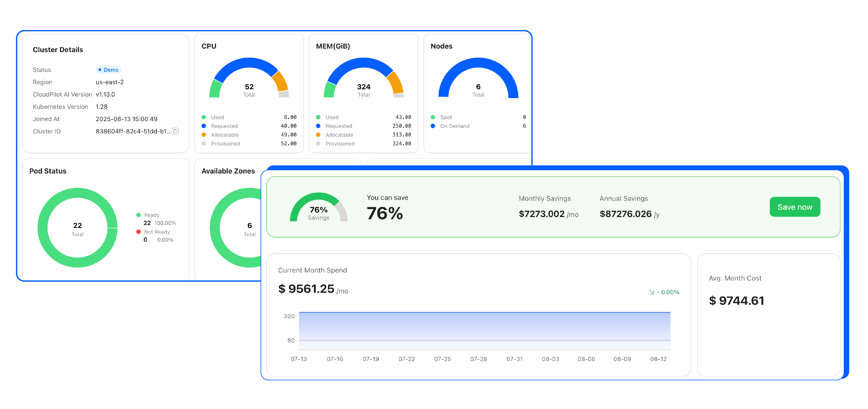This screenshot has height=409, width=868.
Task: Click the downward trend arrow icon
Action: coord(651,292)
